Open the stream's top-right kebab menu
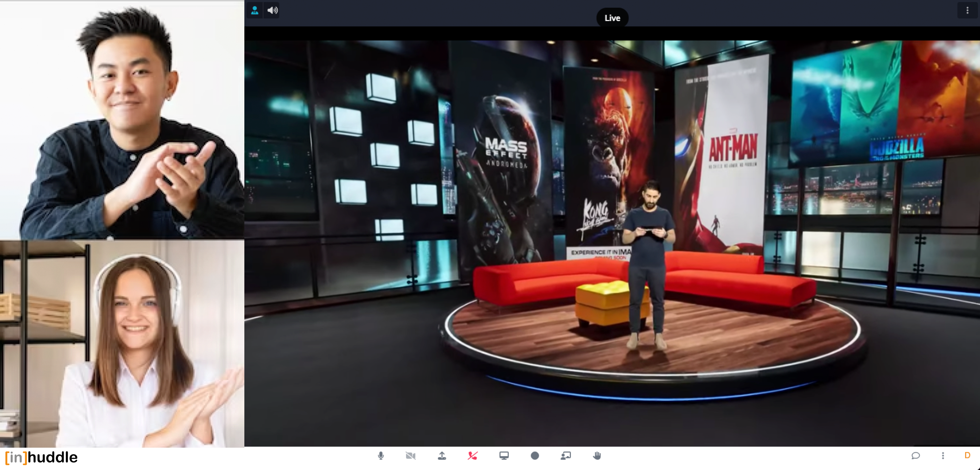980x470 pixels. [x=967, y=10]
